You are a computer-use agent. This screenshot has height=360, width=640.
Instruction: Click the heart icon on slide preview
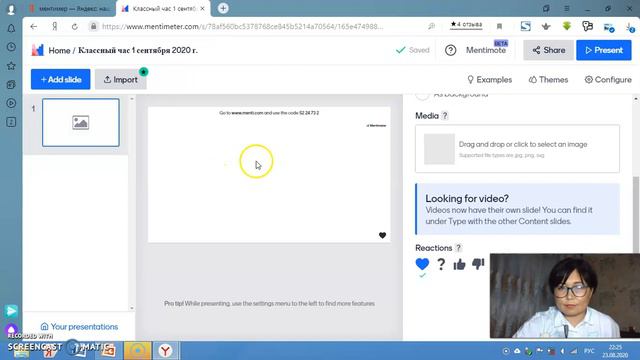(382, 235)
